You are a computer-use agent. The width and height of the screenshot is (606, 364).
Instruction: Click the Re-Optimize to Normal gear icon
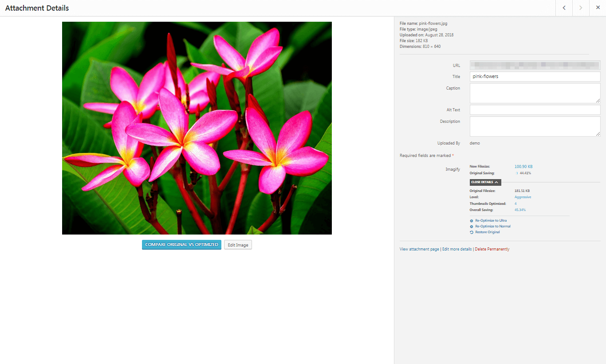click(x=471, y=226)
